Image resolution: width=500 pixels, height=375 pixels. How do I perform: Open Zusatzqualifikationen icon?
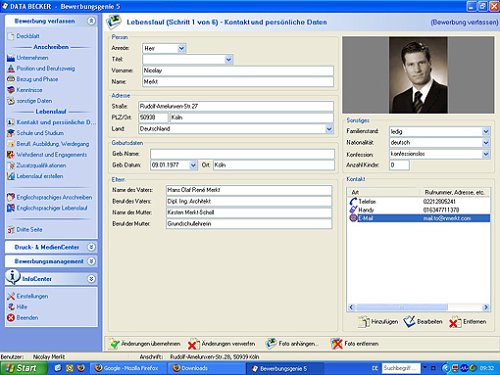point(11,165)
